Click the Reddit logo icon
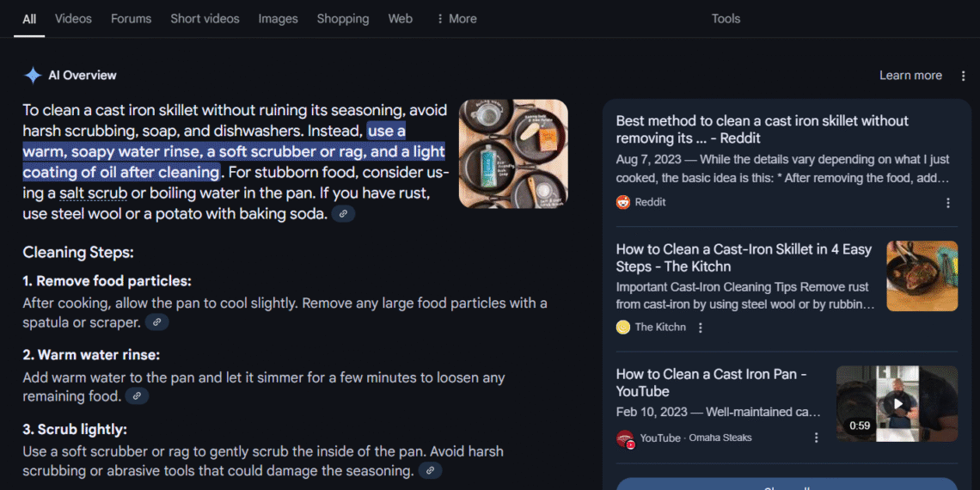This screenshot has width=980, height=490. 623,202
